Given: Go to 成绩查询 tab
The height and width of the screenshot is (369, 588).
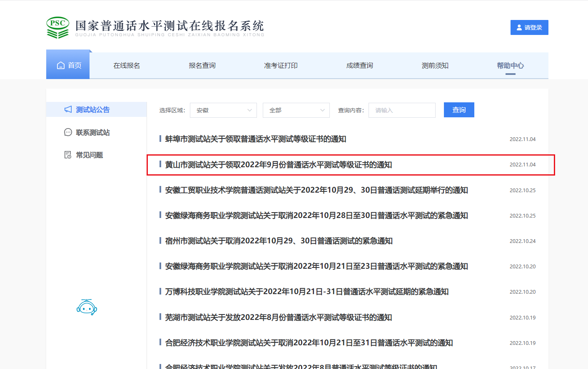Looking at the screenshot, I should click(359, 65).
